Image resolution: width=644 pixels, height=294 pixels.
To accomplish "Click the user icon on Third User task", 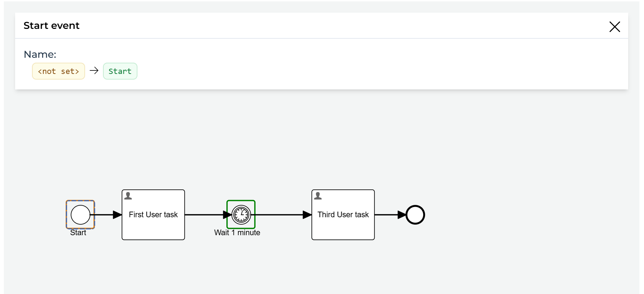I will (318, 196).
